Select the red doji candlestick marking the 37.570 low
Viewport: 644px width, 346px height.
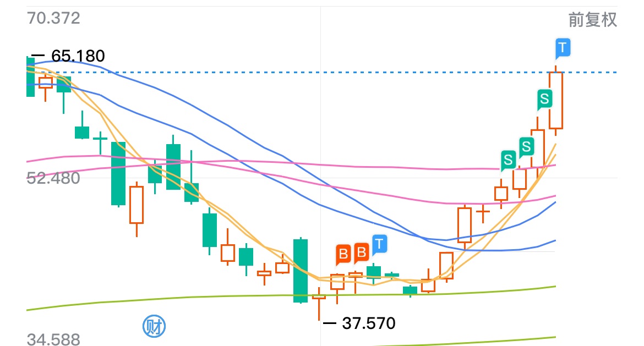tap(319, 304)
